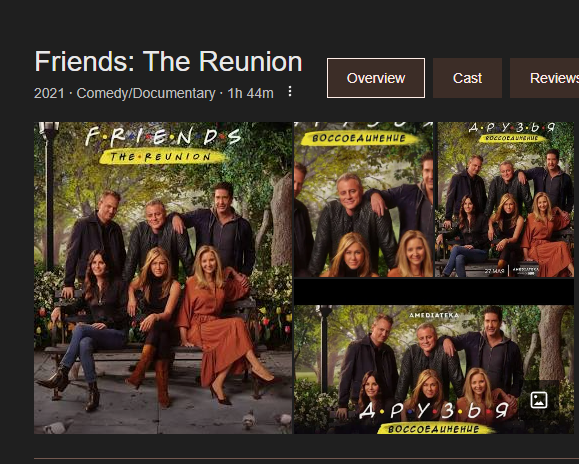Viewport: 579px width, 464px height.
Task: Click the 1h 44m runtime text
Action: [250, 93]
